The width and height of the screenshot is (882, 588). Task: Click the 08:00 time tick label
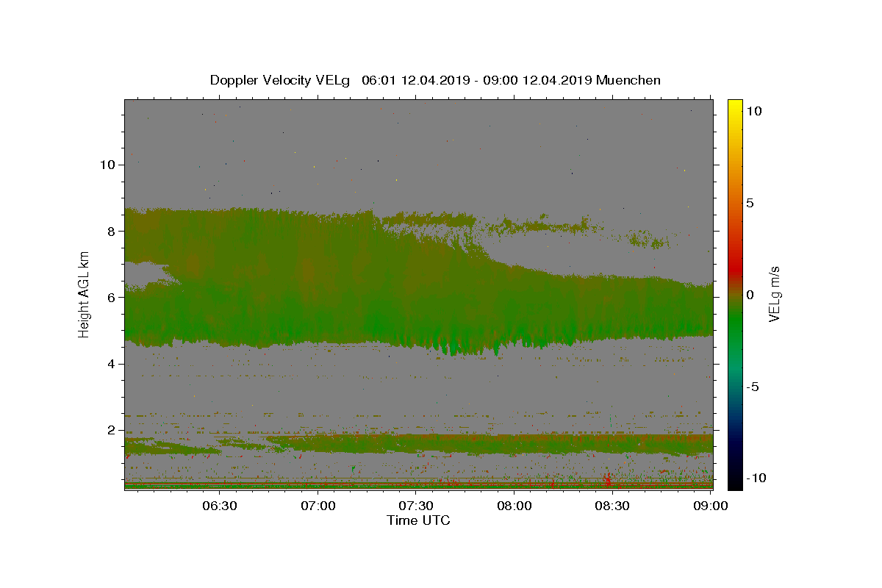coord(514,506)
